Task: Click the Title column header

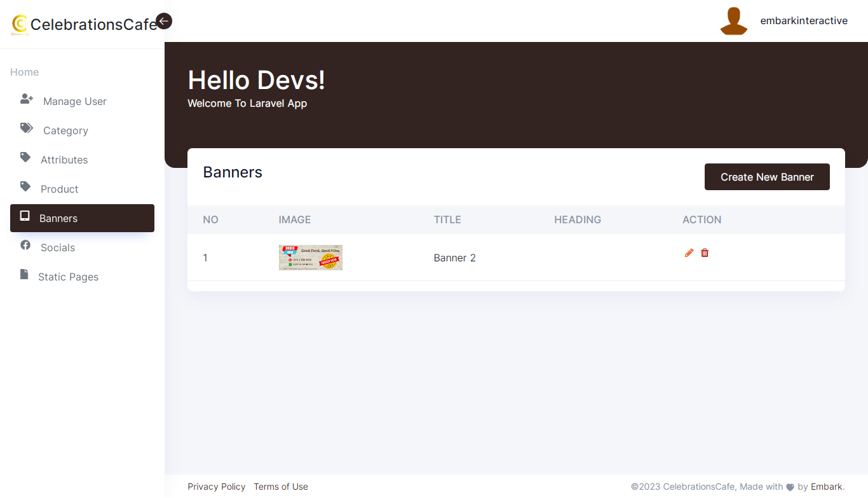Action: [x=447, y=219]
